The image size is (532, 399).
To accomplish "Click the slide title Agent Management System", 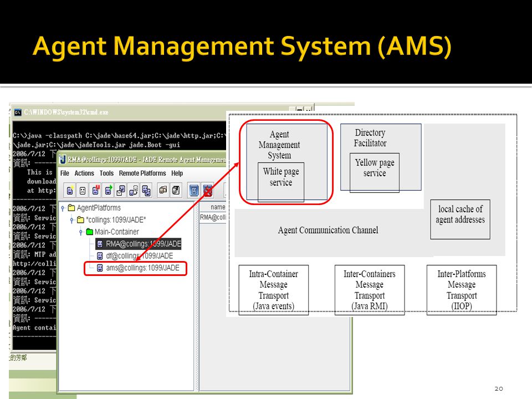I will click(x=242, y=47).
